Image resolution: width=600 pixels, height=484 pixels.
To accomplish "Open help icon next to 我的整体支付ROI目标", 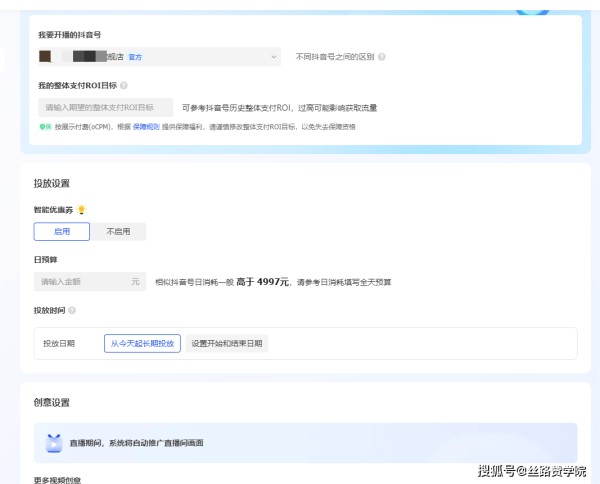I will tap(124, 85).
